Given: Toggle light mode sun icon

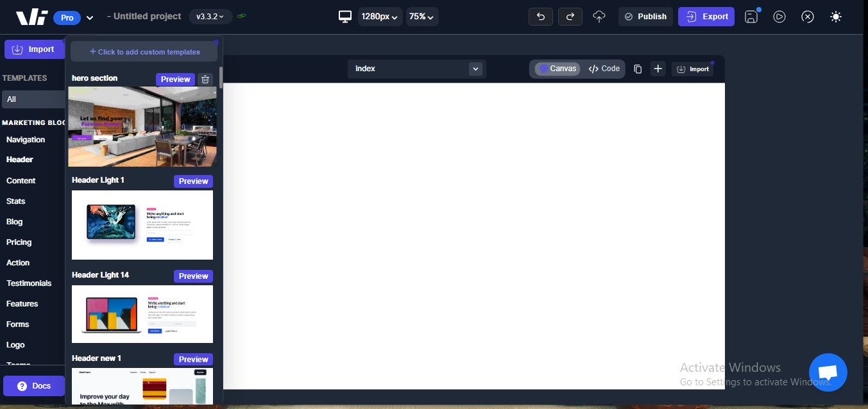Looking at the screenshot, I should (835, 17).
